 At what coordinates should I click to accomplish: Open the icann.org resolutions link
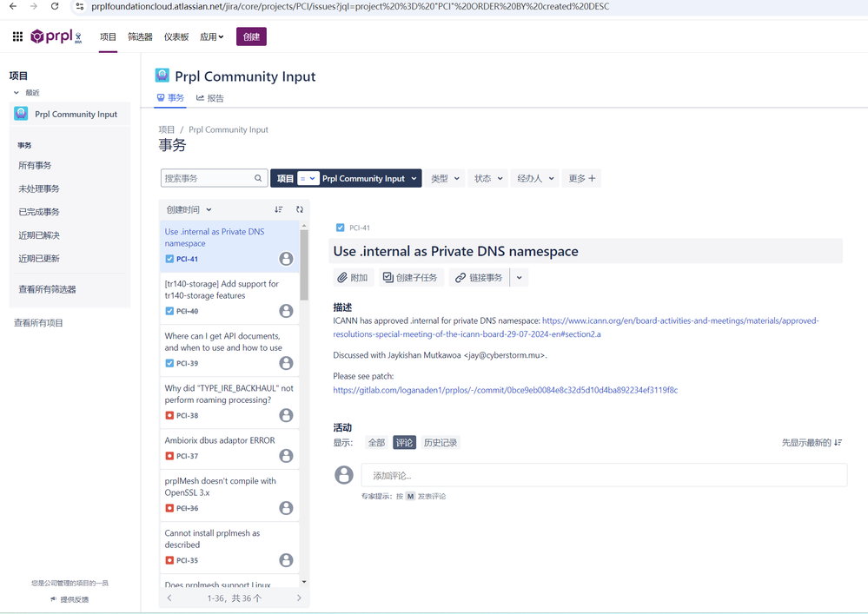(x=576, y=327)
